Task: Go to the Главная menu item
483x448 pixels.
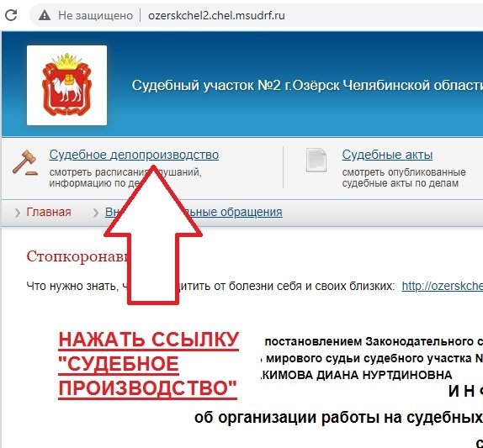Action: pos(49,212)
